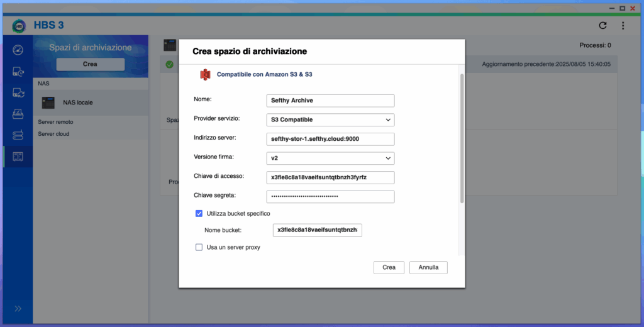
Task: Select Server cloud in storage list
Action: pos(53,134)
